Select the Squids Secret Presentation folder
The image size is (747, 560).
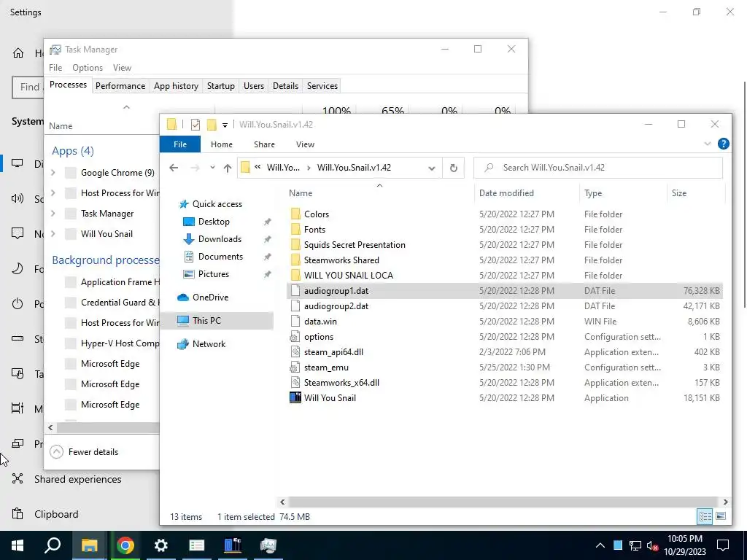pos(355,245)
